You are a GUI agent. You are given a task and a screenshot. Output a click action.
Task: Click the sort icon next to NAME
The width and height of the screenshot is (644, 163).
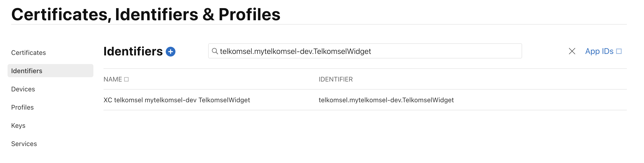126,79
